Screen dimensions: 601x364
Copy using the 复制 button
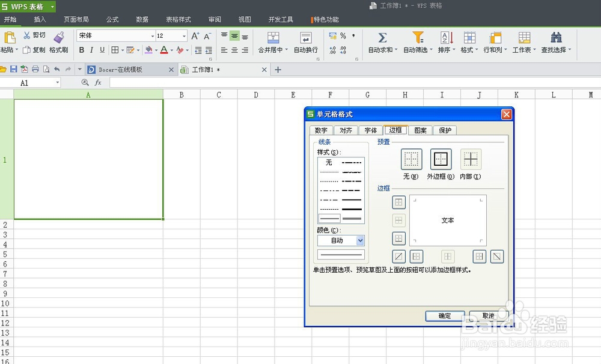pos(34,50)
